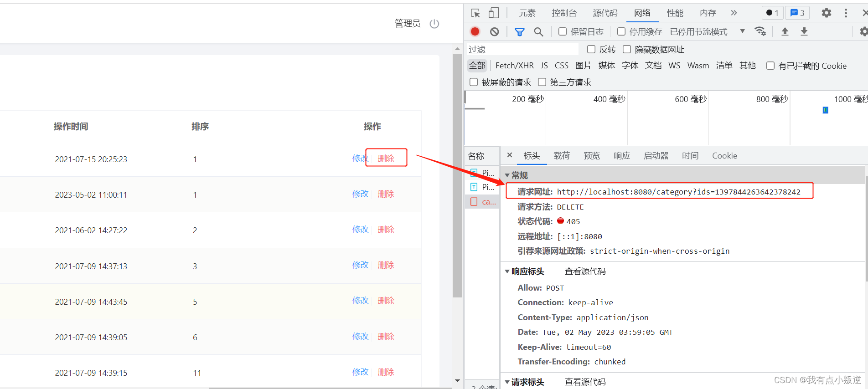Toggle device toolbar emulation icon

point(494,13)
